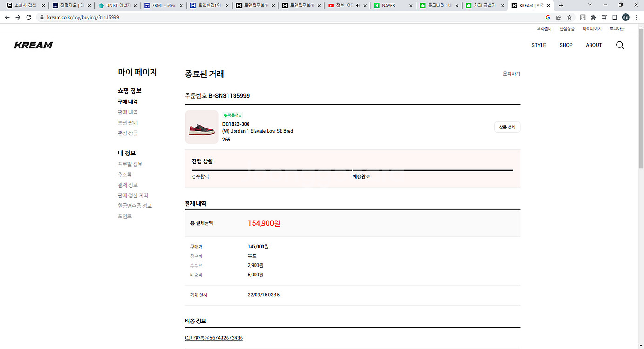Click the 빠른배송 fast delivery badge
Image resolution: width=644 pixels, height=349 pixels.
(x=233, y=115)
